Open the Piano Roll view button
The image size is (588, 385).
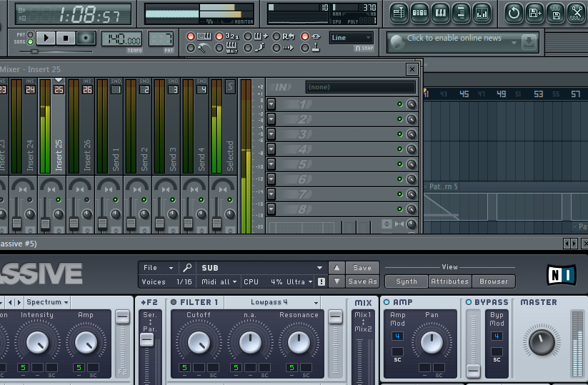click(x=440, y=13)
